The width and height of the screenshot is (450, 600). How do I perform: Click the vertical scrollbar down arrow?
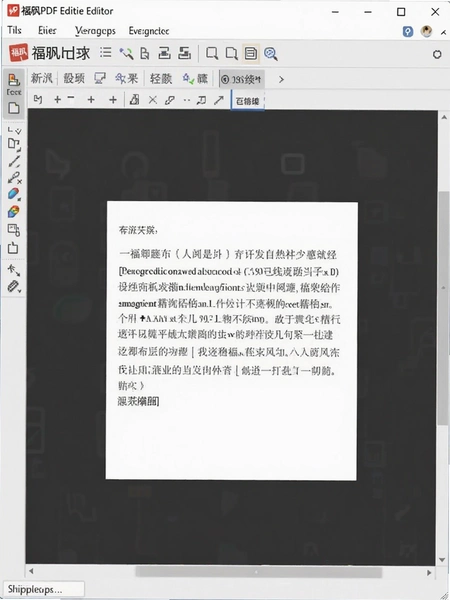[x=444, y=559]
